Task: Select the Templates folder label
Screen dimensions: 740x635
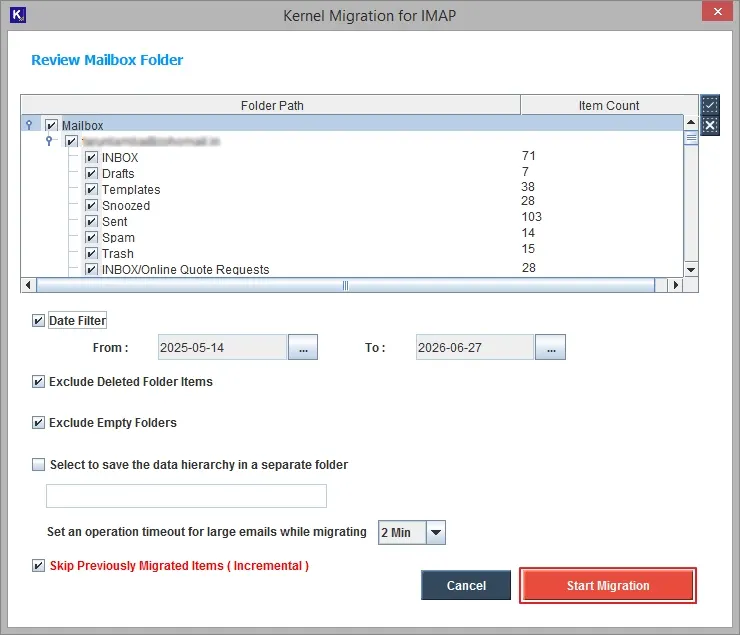Action: click(131, 190)
